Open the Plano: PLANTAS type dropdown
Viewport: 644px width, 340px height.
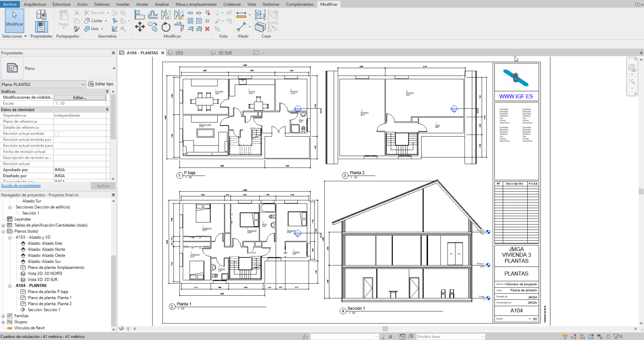coord(83,85)
